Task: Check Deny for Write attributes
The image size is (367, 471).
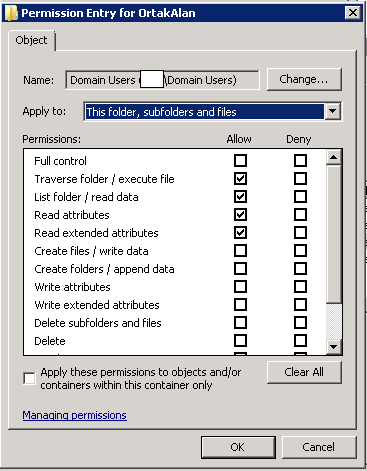Action: point(300,287)
